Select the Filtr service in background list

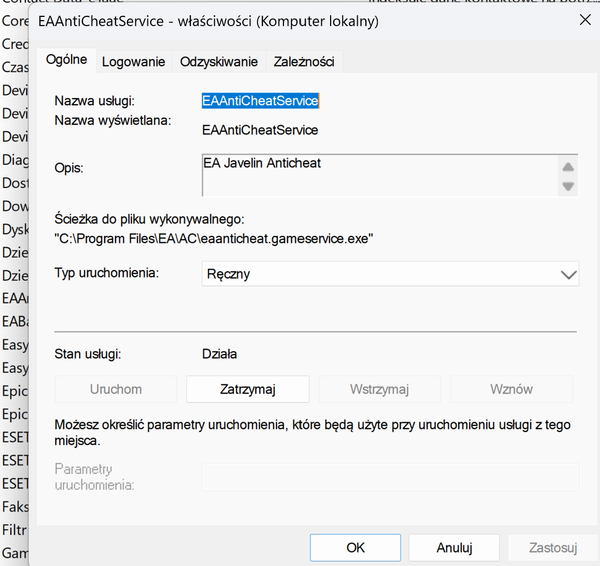15,529
